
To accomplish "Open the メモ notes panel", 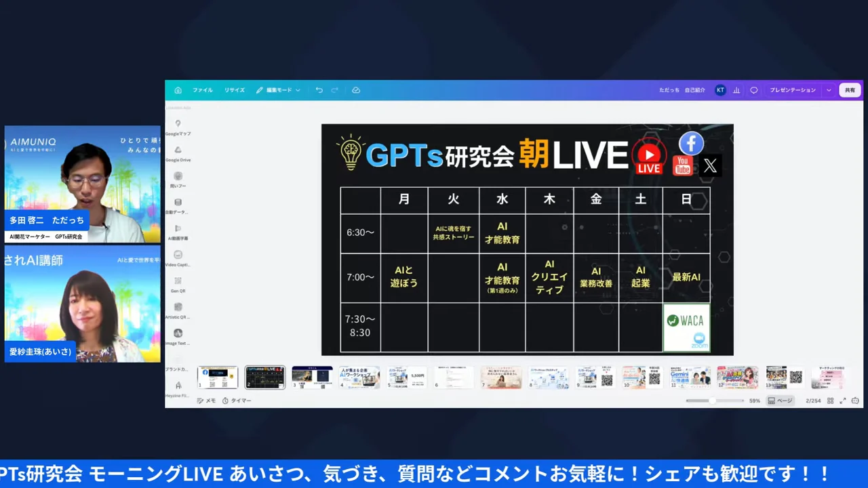I will click(x=206, y=401).
